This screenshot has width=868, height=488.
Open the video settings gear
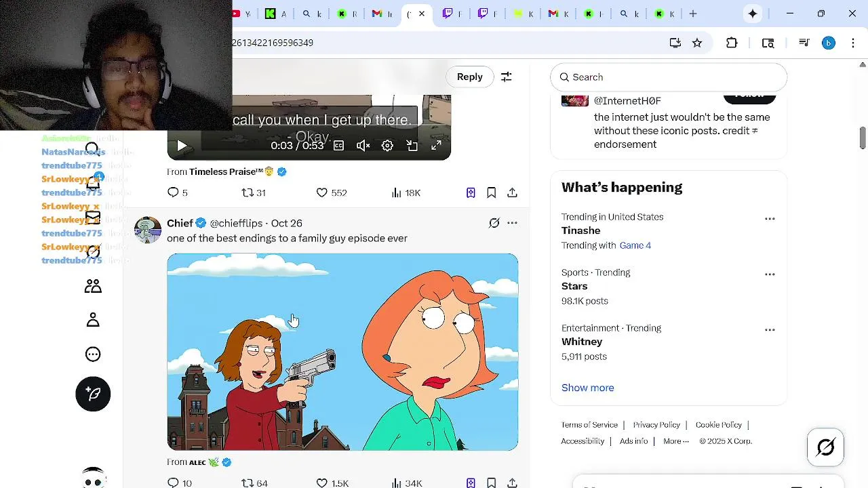pyautogui.click(x=387, y=146)
